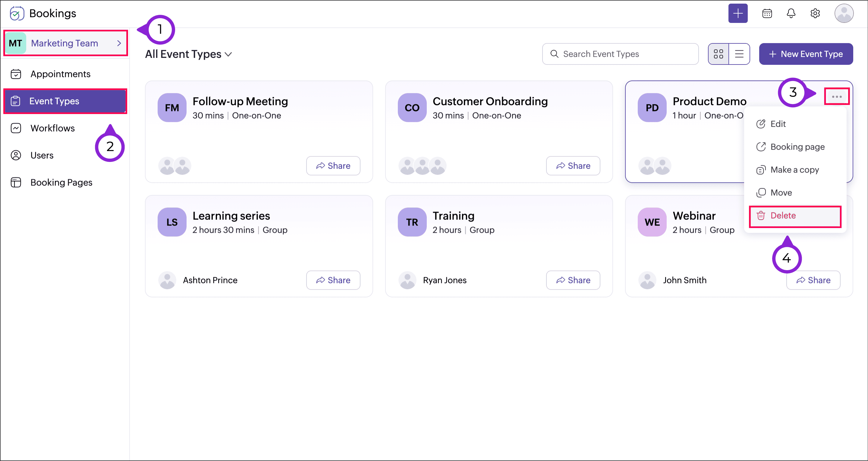This screenshot has width=868, height=461.
Task: Click the Webinar WE badge icon
Action: (x=652, y=222)
